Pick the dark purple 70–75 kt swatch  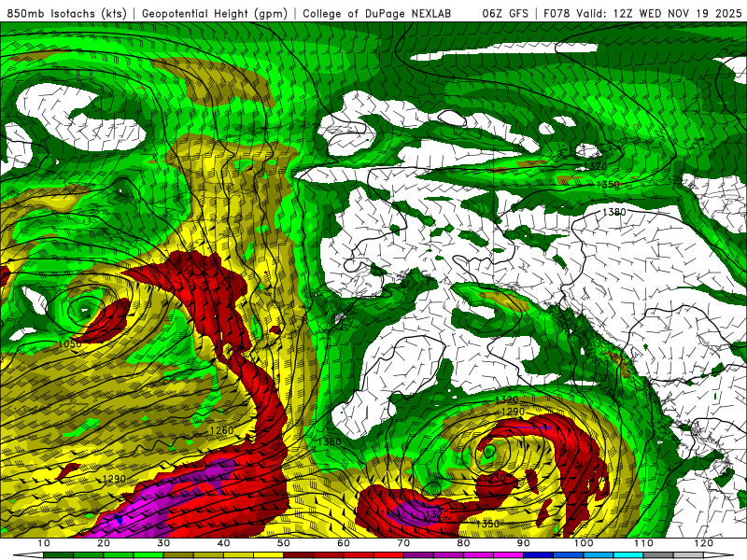(418, 555)
